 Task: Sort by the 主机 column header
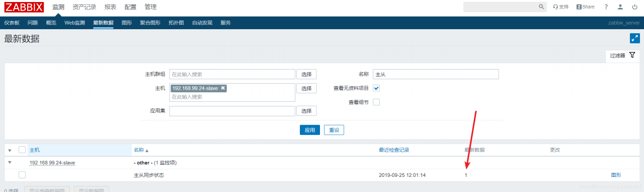(35, 150)
